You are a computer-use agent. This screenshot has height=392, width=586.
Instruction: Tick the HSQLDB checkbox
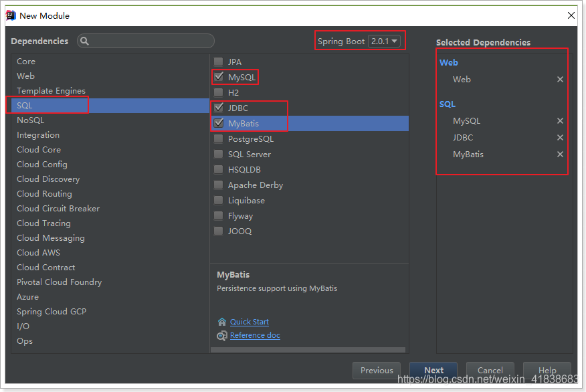pos(218,169)
